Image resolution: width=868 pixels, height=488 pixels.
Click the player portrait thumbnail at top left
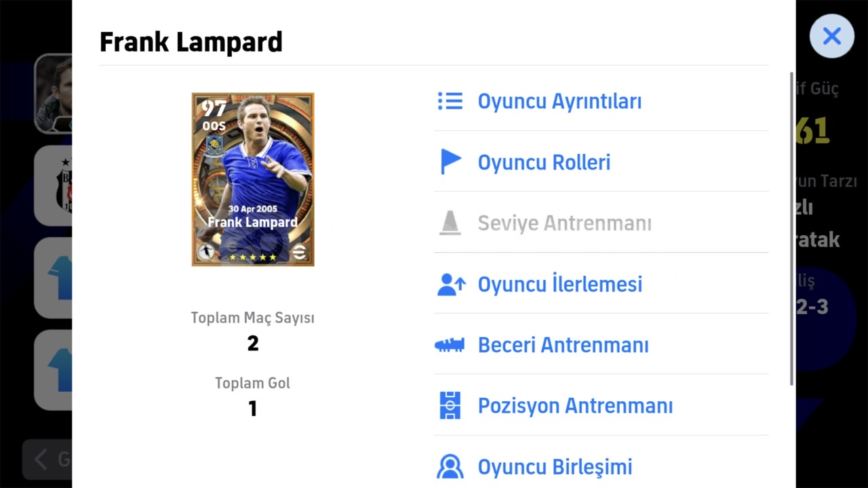tap(53, 94)
